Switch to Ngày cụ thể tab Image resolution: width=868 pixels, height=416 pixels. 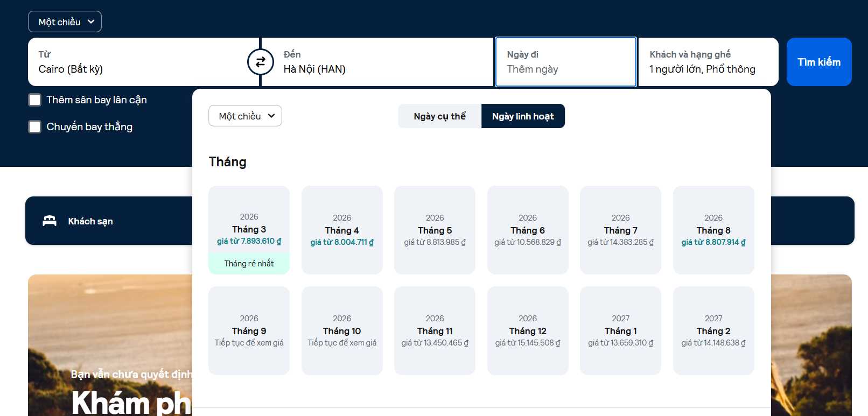tap(439, 116)
